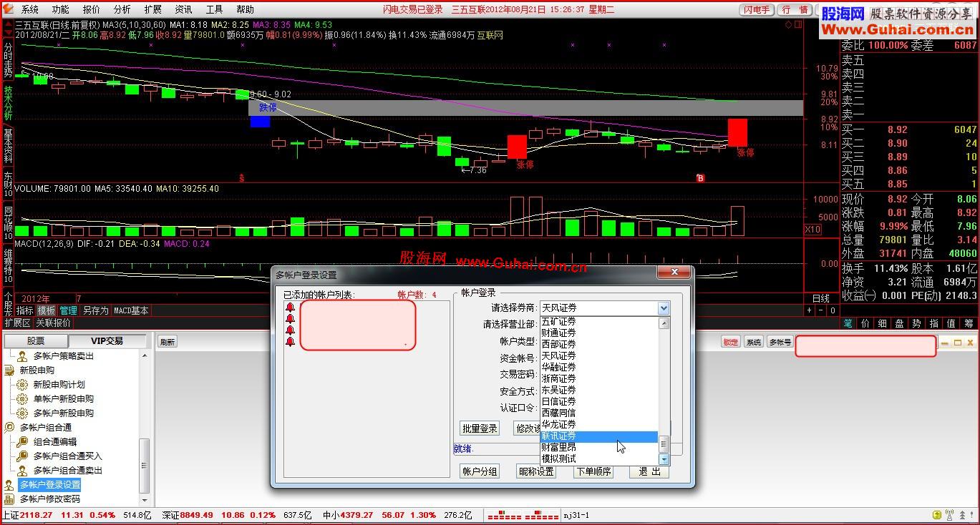
Task: Select the 指标 chart tab
Action: [x=25, y=310]
